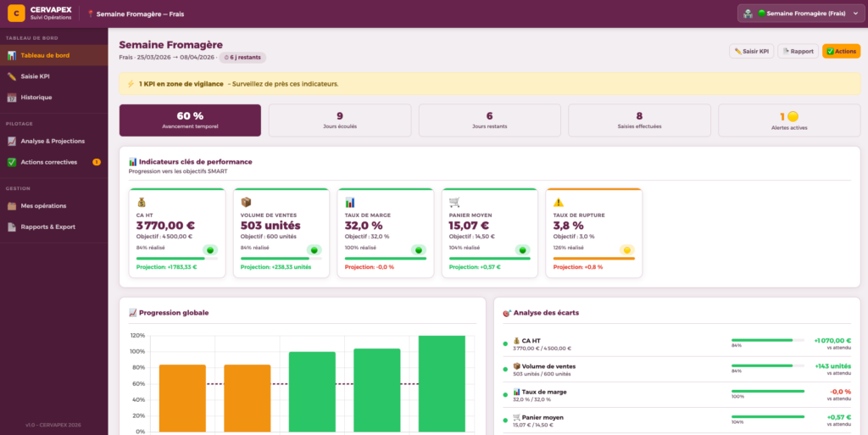Click the 503 unités value
The image size is (868, 435).
click(x=270, y=226)
